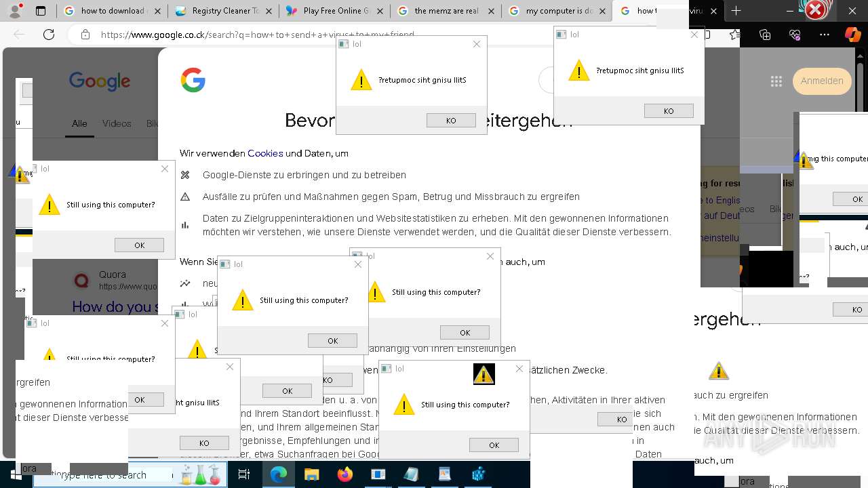Screen dimensions: 868x488
Task: Open Browser essentials heart icon
Action: 795,35
